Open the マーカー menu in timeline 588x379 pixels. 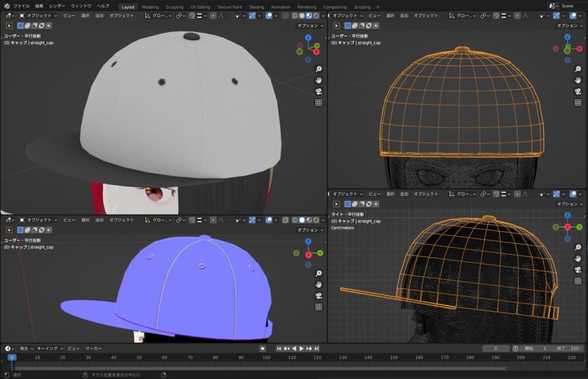pyautogui.click(x=94, y=349)
